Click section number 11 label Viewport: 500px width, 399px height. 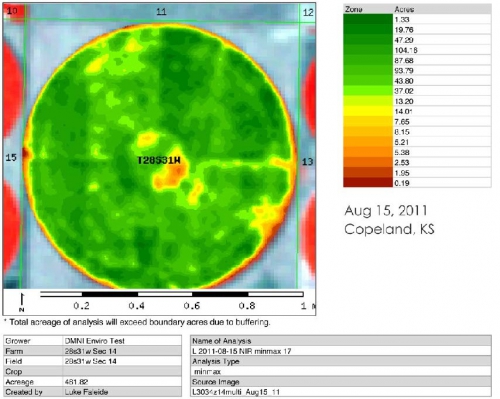tap(161, 12)
